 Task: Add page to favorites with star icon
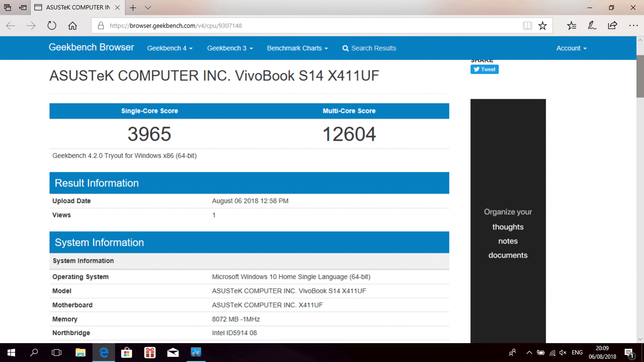point(543,26)
